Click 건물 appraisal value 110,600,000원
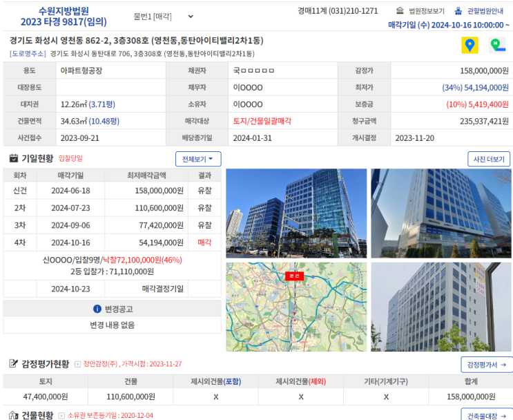This screenshot has height=420, width=513. point(131,397)
